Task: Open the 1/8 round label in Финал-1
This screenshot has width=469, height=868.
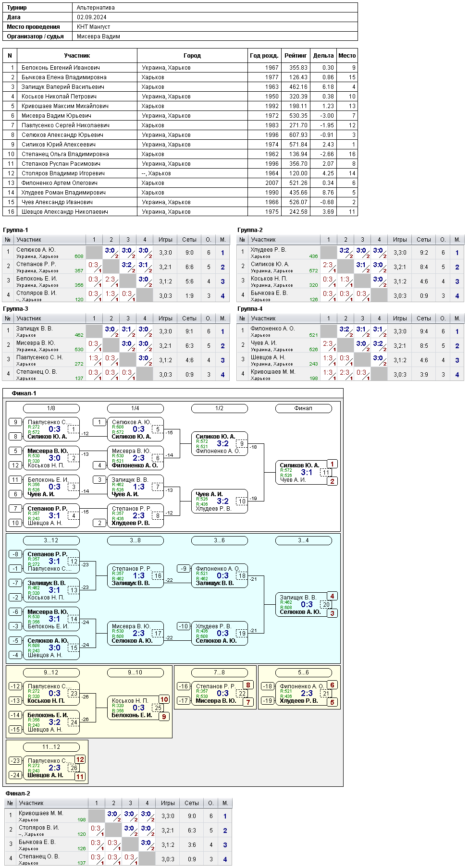Action: (51, 408)
